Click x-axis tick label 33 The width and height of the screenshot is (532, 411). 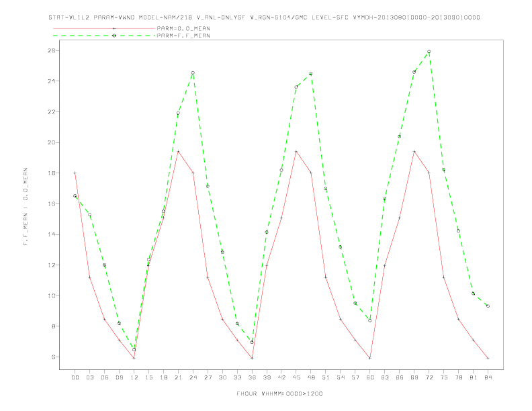[237, 377]
